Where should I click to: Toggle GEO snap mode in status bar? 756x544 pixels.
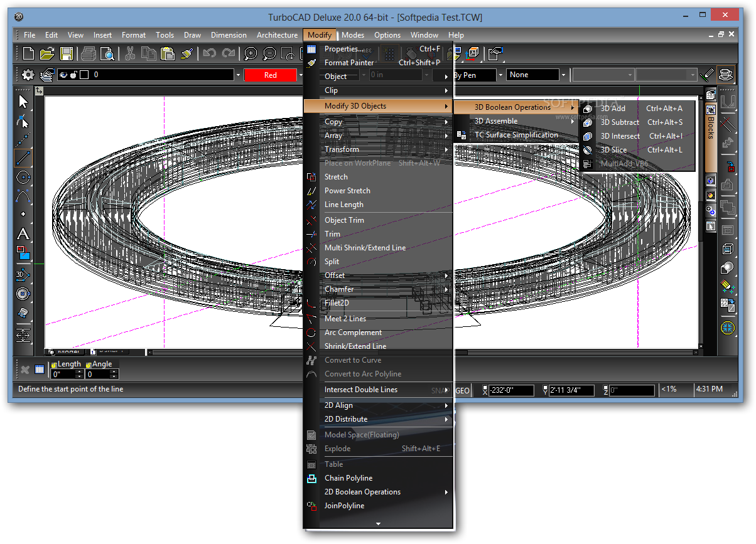pos(462,390)
